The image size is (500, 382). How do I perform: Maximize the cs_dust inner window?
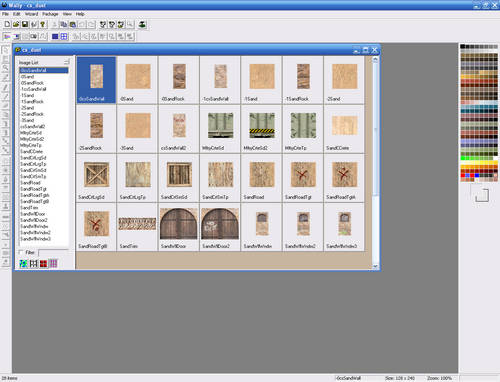pyautogui.click(x=365, y=50)
